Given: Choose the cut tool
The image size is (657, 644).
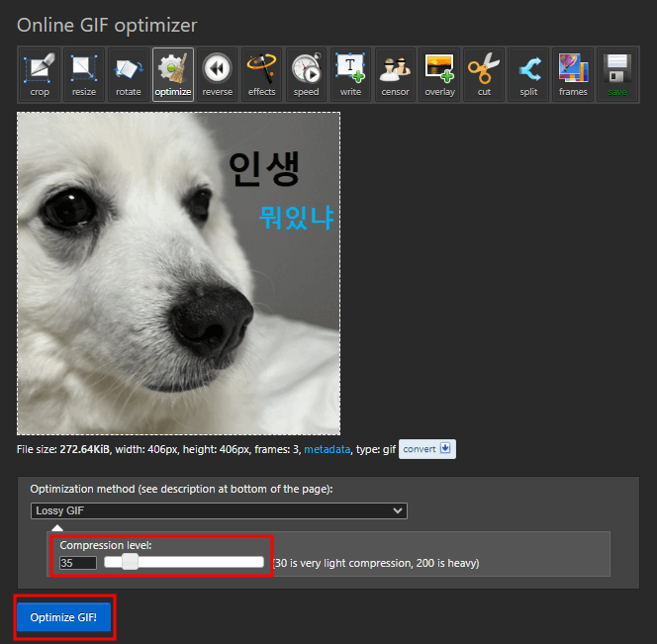Looking at the screenshot, I should click(x=484, y=74).
